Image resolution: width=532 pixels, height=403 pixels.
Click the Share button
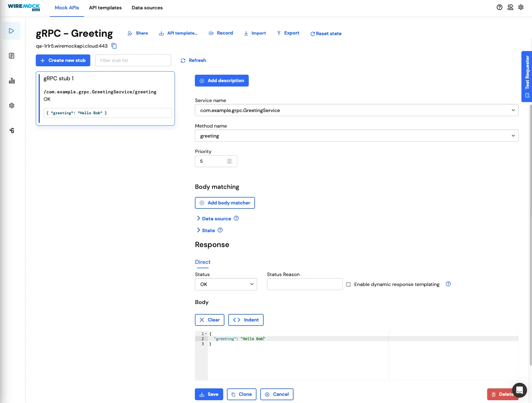point(138,33)
